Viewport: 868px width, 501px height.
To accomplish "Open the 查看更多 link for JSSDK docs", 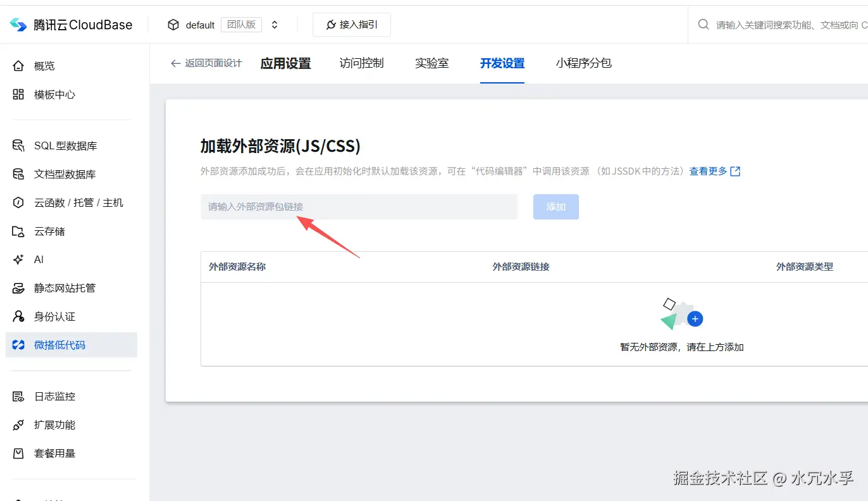I will 710,171.
